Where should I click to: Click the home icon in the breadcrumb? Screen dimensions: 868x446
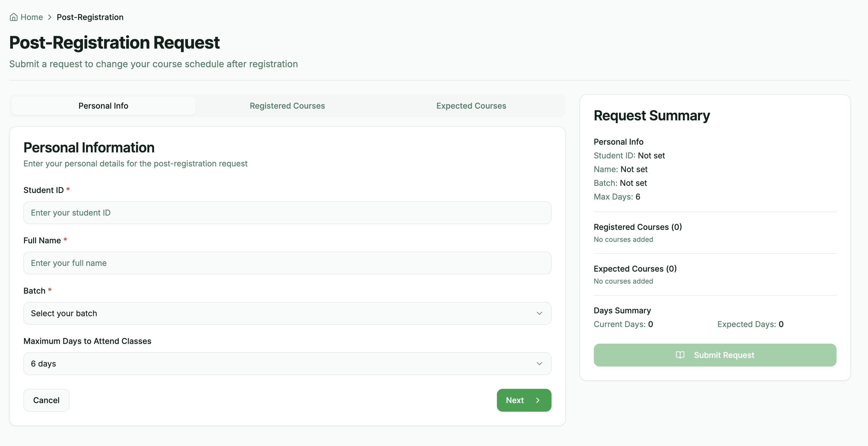tap(13, 17)
